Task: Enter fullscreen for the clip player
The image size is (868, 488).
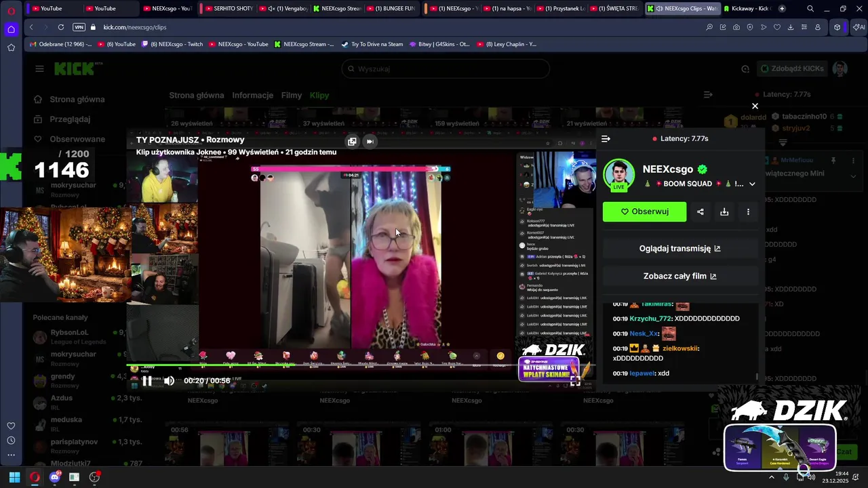Action: pyautogui.click(x=575, y=381)
